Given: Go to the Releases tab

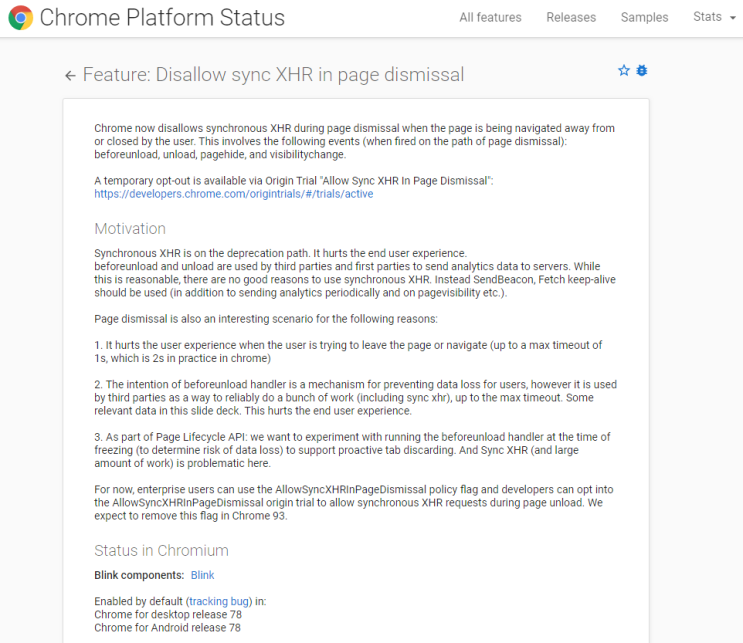Looking at the screenshot, I should tap(571, 18).
